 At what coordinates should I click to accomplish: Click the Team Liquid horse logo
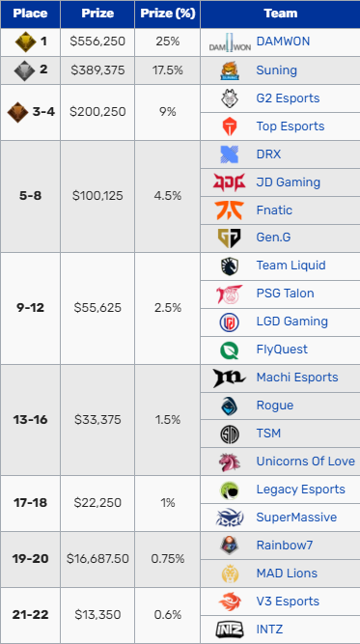coord(230,266)
